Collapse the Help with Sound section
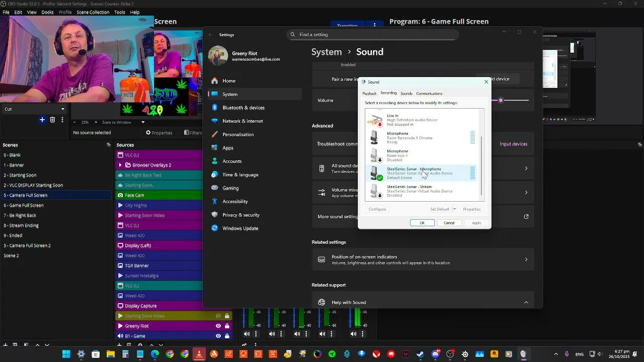 pyautogui.click(x=526, y=303)
